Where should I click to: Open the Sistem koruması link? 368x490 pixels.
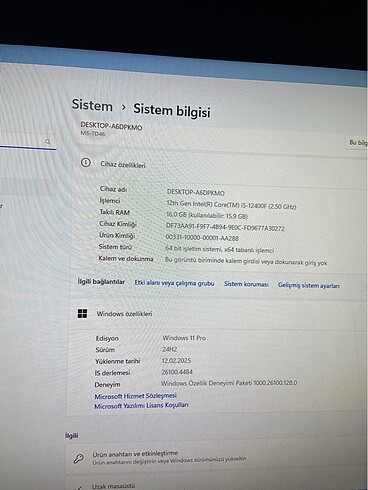pos(246,284)
